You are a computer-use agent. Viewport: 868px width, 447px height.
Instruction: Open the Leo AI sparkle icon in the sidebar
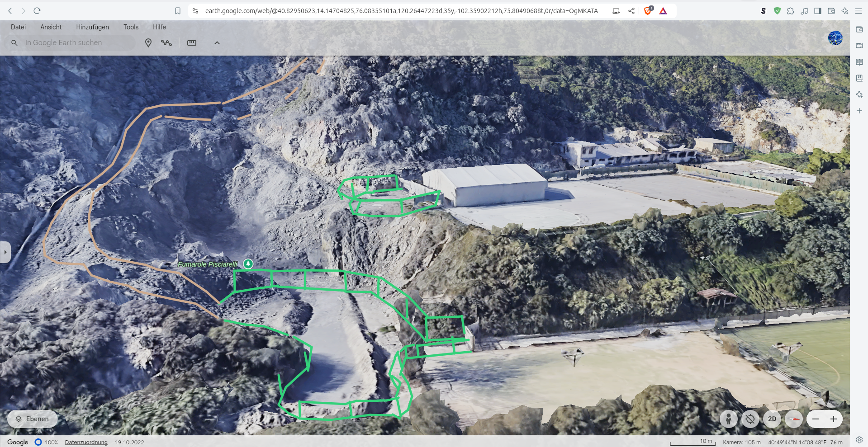[x=859, y=94]
